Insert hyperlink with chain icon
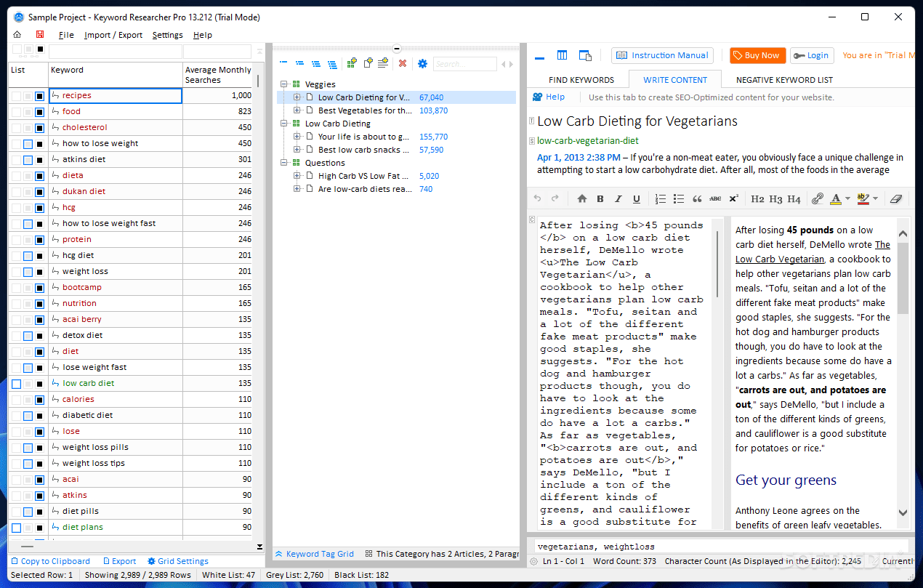The image size is (923, 588). pyautogui.click(x=818, y=198)
